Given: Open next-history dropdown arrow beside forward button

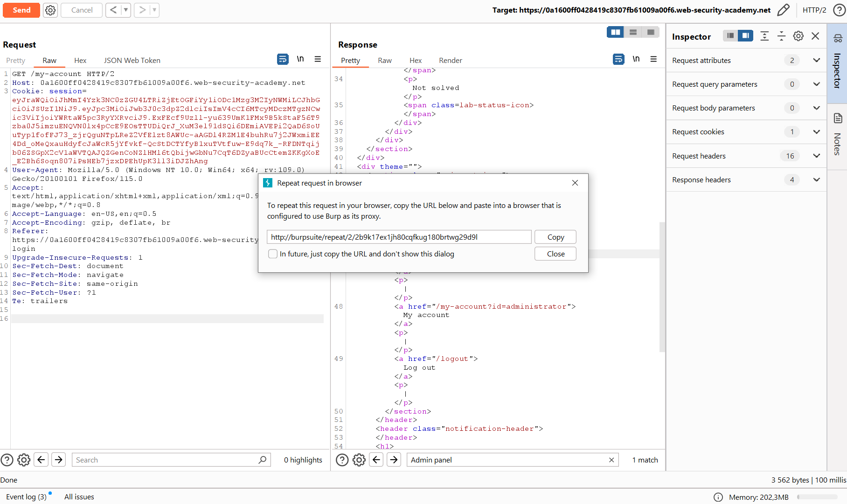Looking at the screenshot, I should [154, 10].
